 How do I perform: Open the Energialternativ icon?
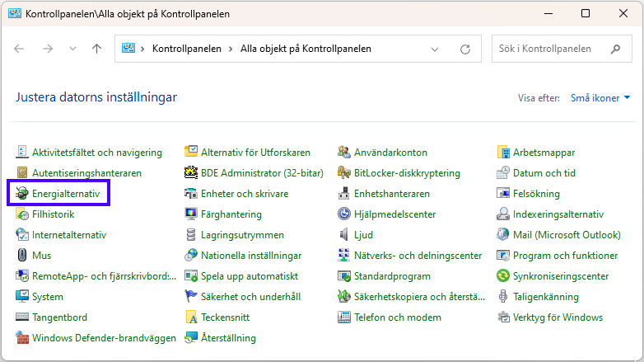[21, 194]
